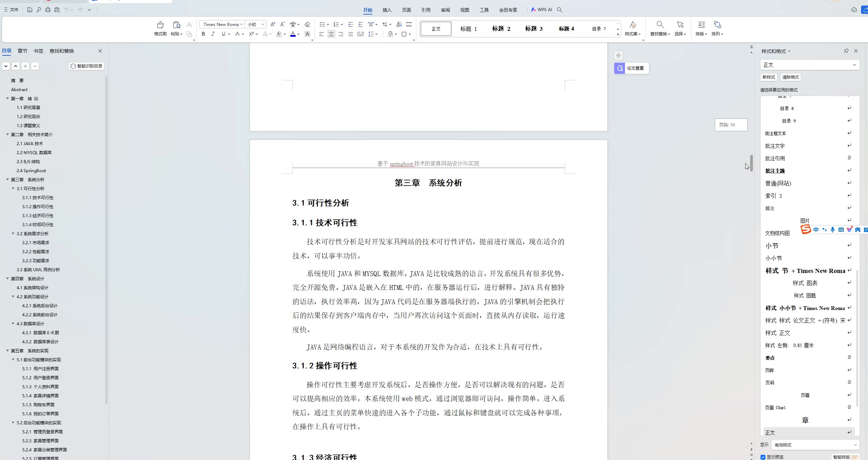Pin the Styles and Formatting panel
This screenshot has width=868, height=460.
[x=846, y=51]
